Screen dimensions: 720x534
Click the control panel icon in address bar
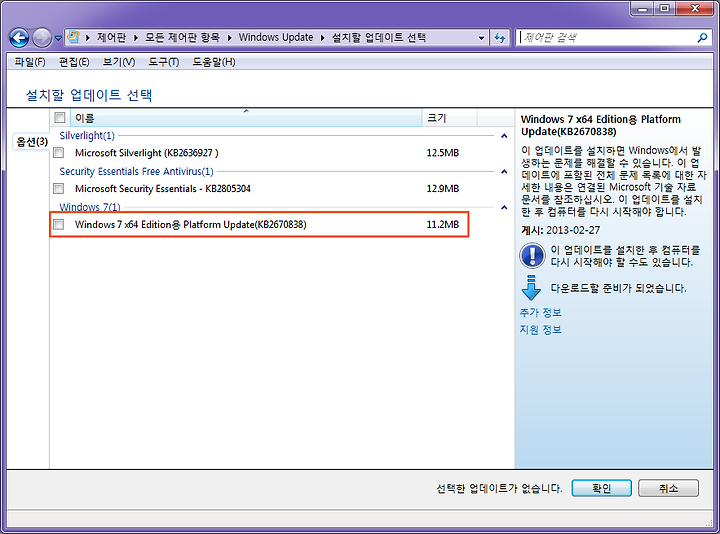(x=73, y=37)
